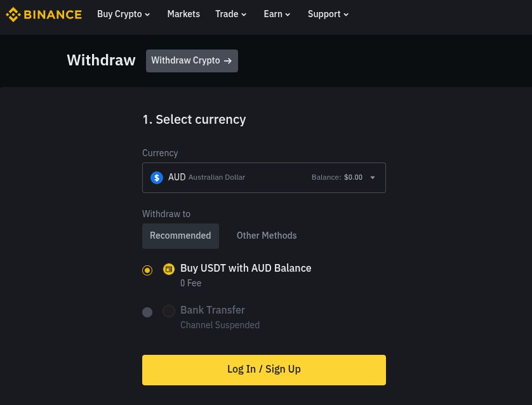Click the arrow icon beside Withdraw Crypto
Image resolution: width=532 pixels, height=405 pixels.
(228, 61)
